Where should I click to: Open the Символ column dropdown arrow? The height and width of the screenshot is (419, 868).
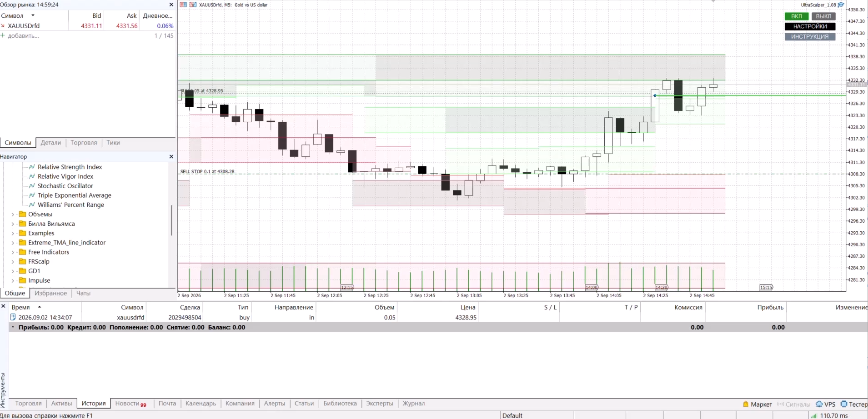point(33,15)
